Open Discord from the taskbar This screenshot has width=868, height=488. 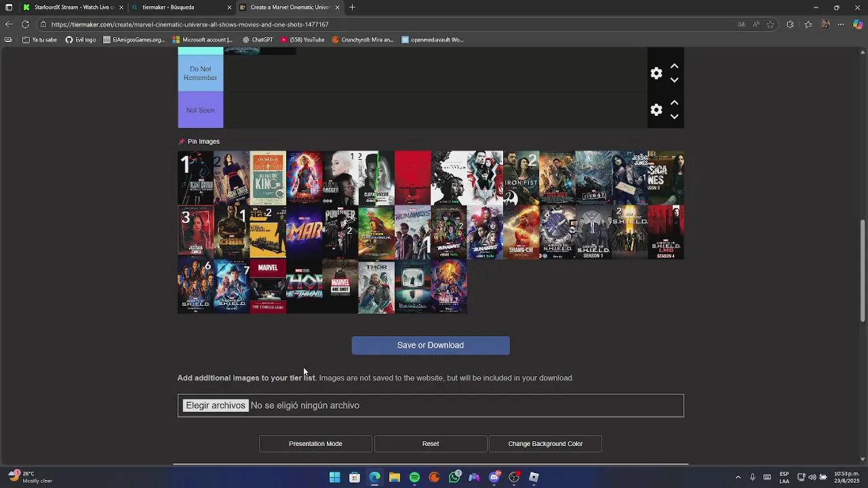[x=494, y=477]
